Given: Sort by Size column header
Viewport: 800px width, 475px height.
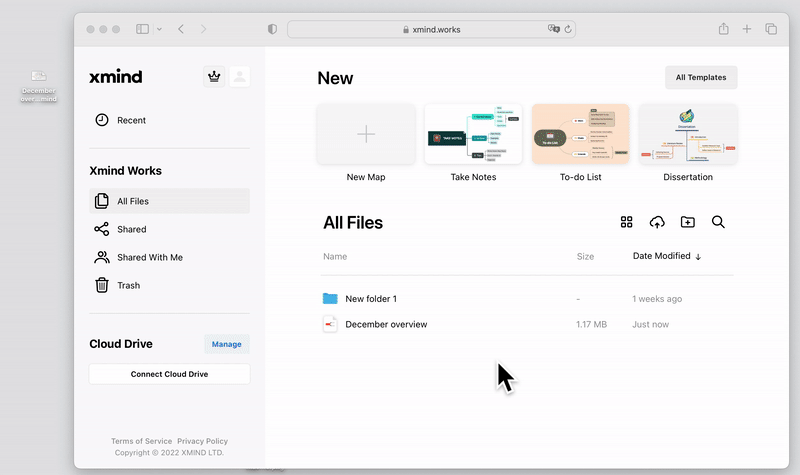Looking at the screenshot, I should (x=585, y=256).
